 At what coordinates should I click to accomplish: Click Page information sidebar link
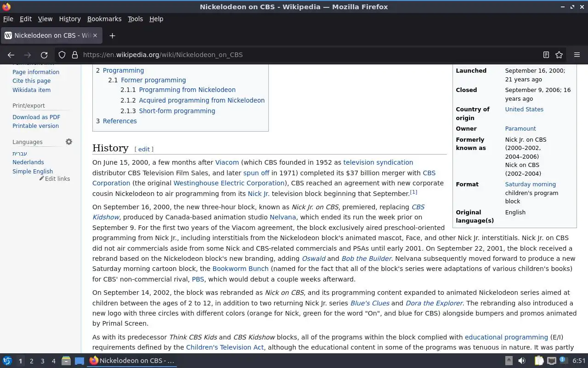click(36, 72)
